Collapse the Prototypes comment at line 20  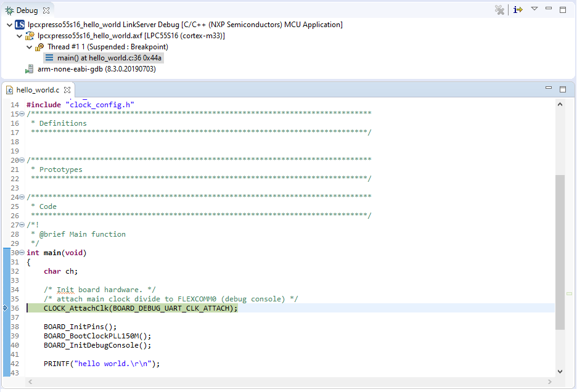[22, 160]
